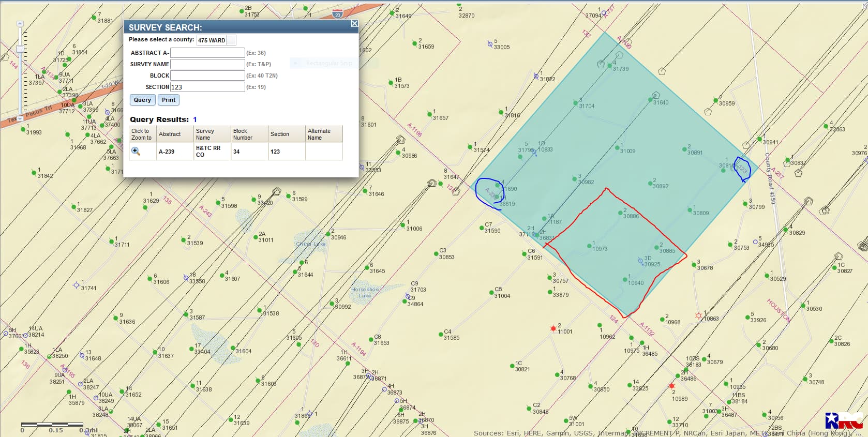Screen dimensions: 868x437
Task: Select the green well marker labeled 30886
Action: point(620,213)
